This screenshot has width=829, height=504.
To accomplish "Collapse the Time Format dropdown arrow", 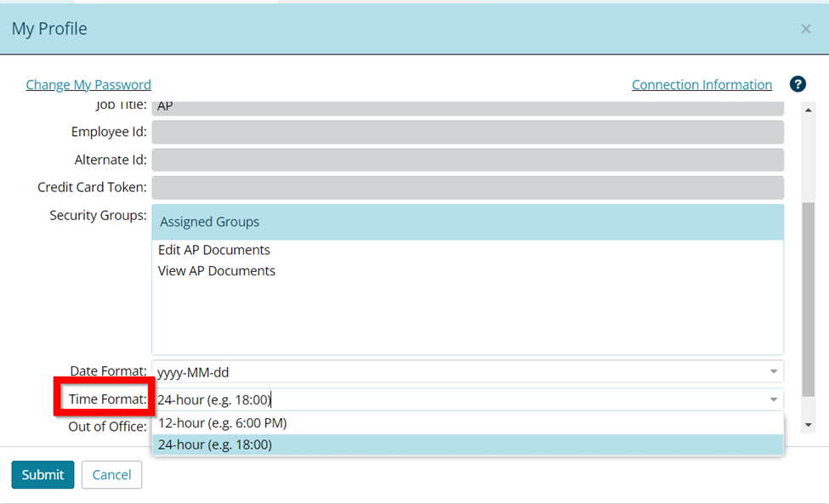I will click(773, 399).
